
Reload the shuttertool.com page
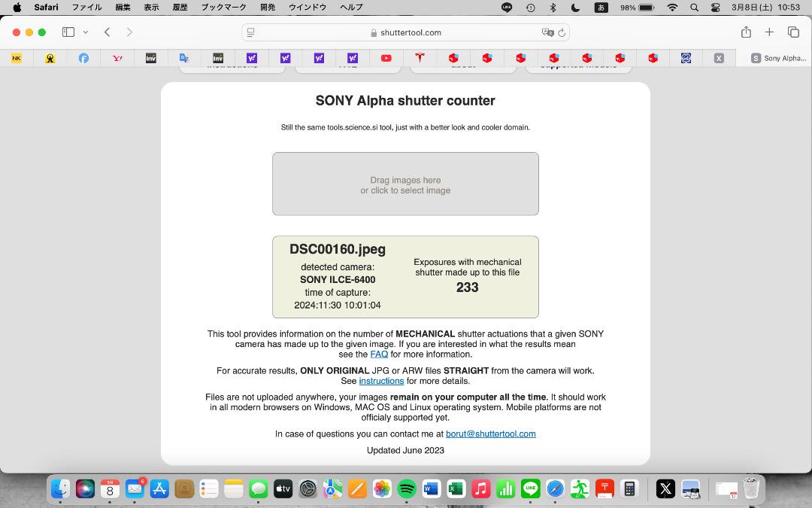coord(562,32)
